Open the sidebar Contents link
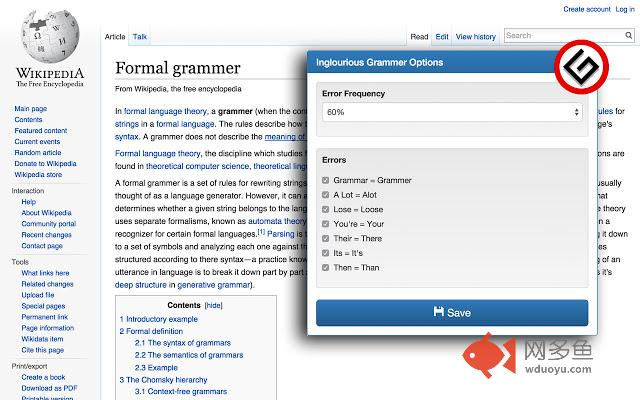Image resolution: width=640 pixels, height=400 pixels. click(x=28, y=120)
